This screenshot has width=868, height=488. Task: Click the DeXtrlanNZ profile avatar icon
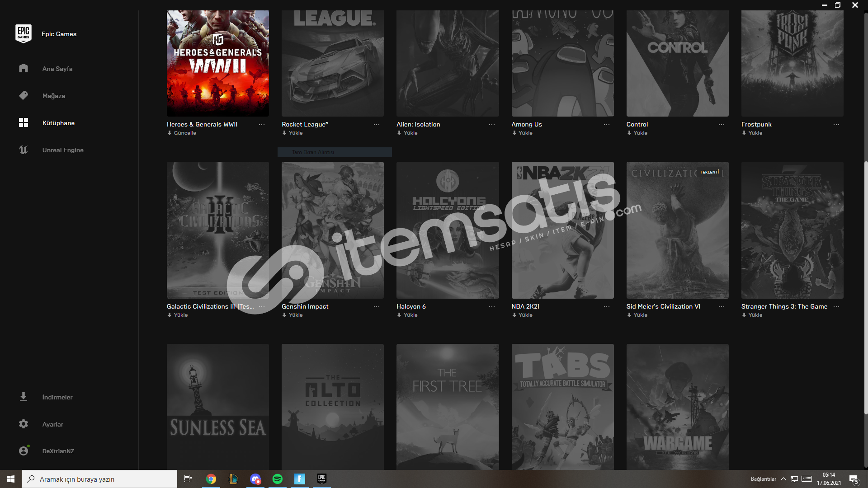coord(24,450)
